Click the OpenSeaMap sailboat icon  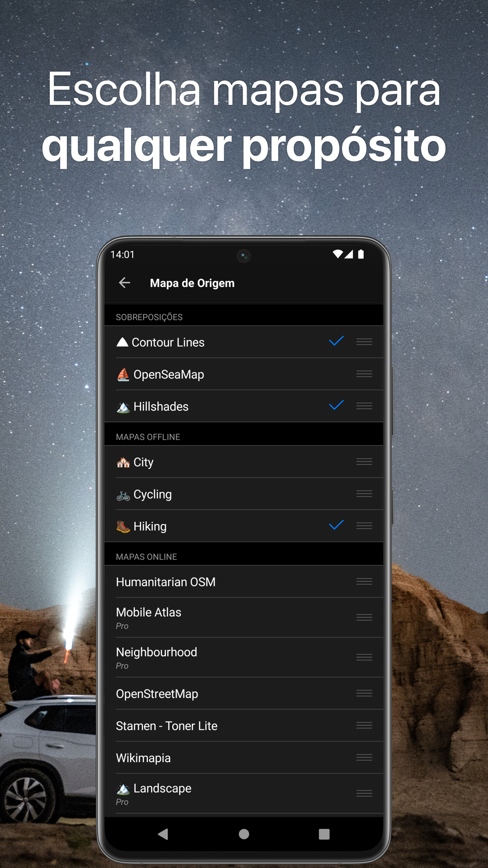pos(123,374)
